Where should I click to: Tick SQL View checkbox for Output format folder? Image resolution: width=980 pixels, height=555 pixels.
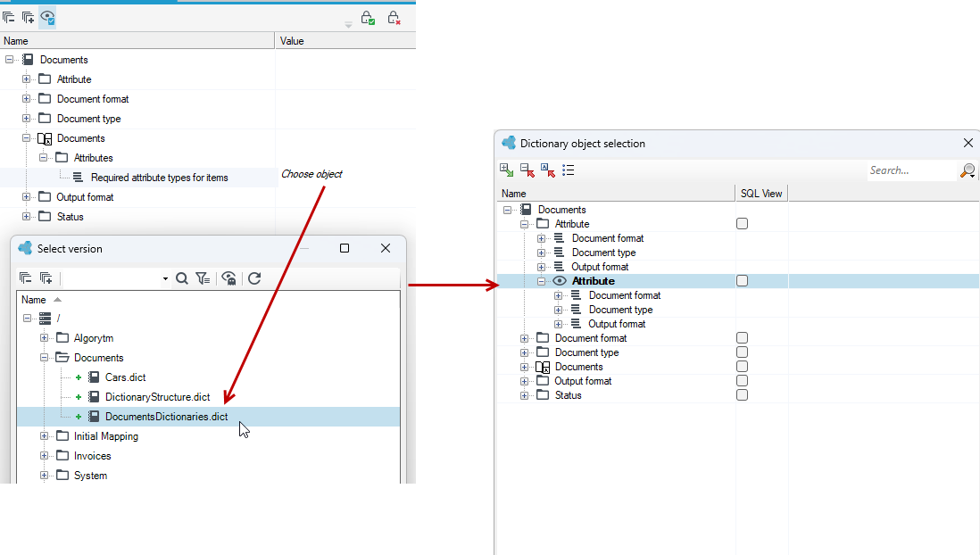[x=742, y=381]
